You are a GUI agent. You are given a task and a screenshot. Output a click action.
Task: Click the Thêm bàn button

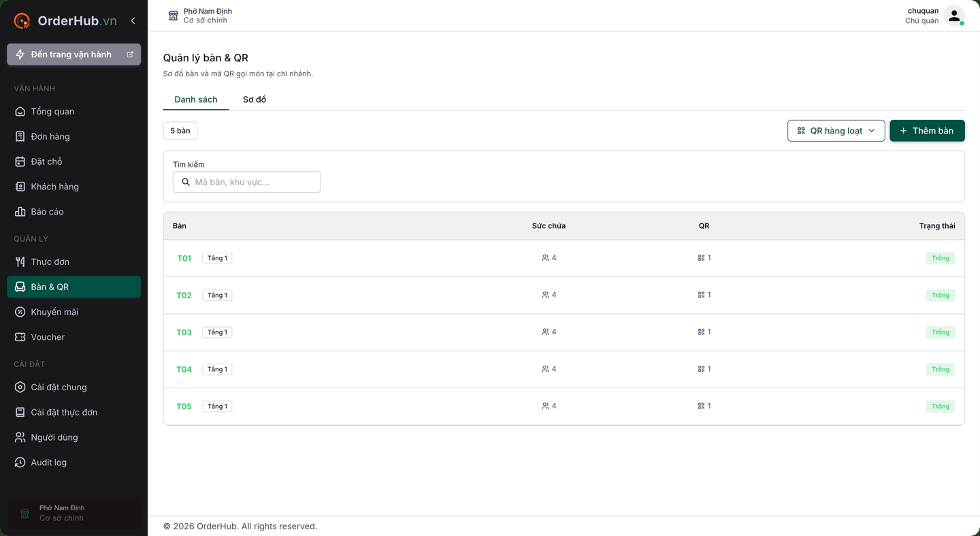(927, 131)
